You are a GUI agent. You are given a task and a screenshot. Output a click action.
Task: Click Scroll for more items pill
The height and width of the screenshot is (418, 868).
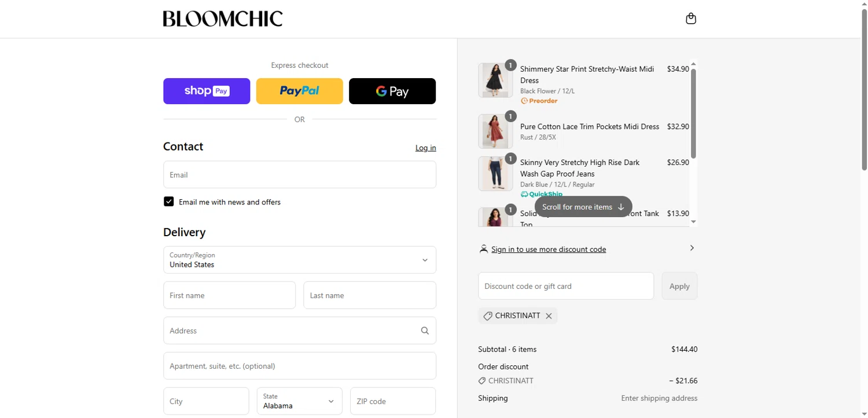click(583, 207)
